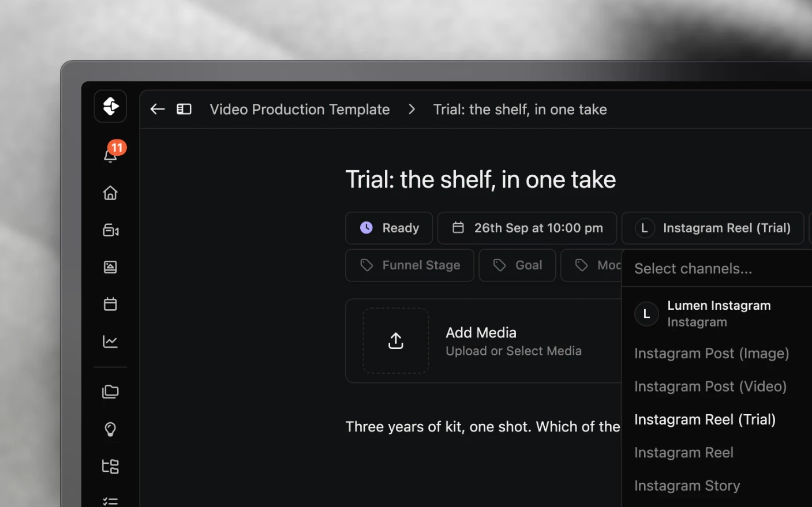Click the large post title heading
Screen dimensions: 812x507
[480, 179]
